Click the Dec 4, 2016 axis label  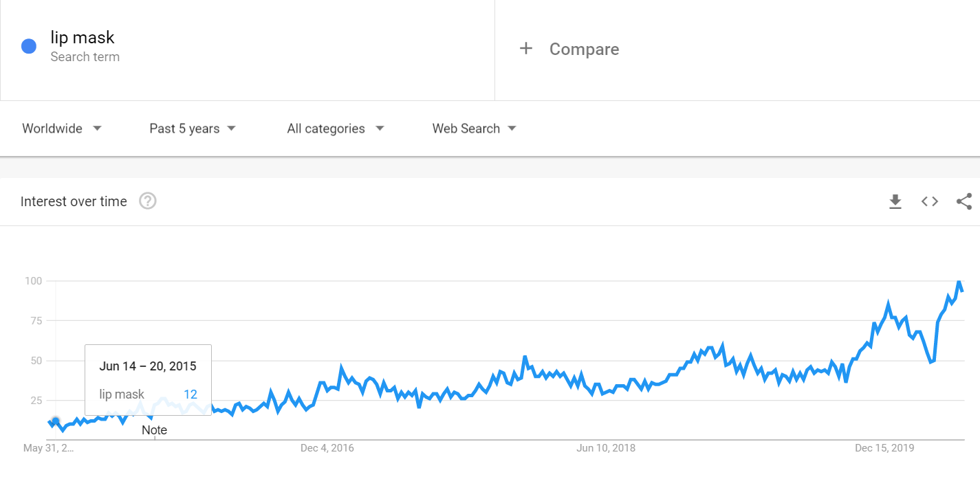pyautogui.click(x=327, y=448)
